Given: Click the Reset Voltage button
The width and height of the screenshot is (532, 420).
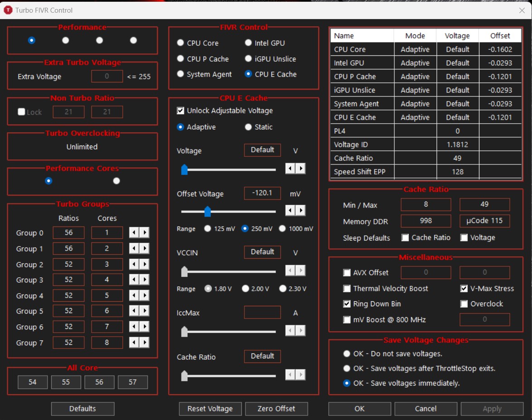Looking at the screenshot, I should [x=210, y=409].
